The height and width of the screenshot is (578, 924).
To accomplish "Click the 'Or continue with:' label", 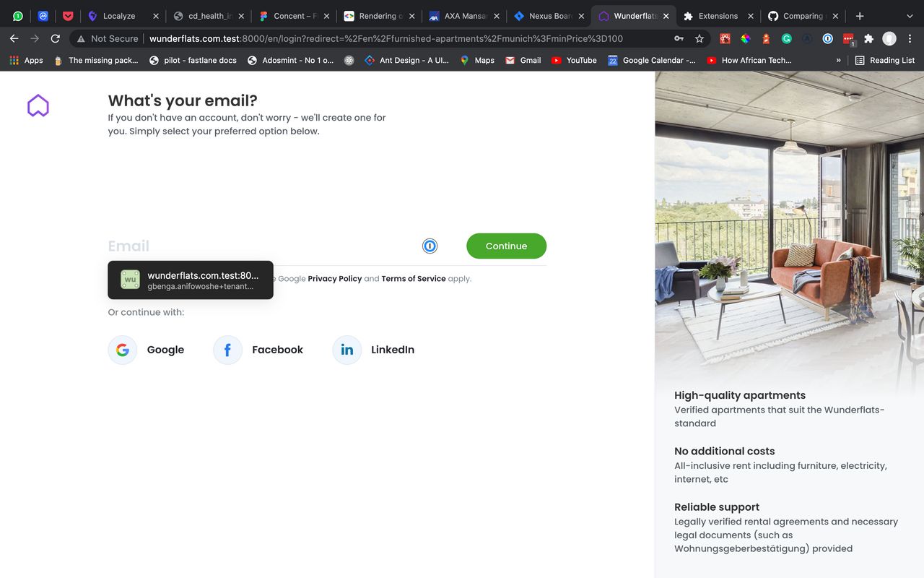I will (x=146, y=312).
